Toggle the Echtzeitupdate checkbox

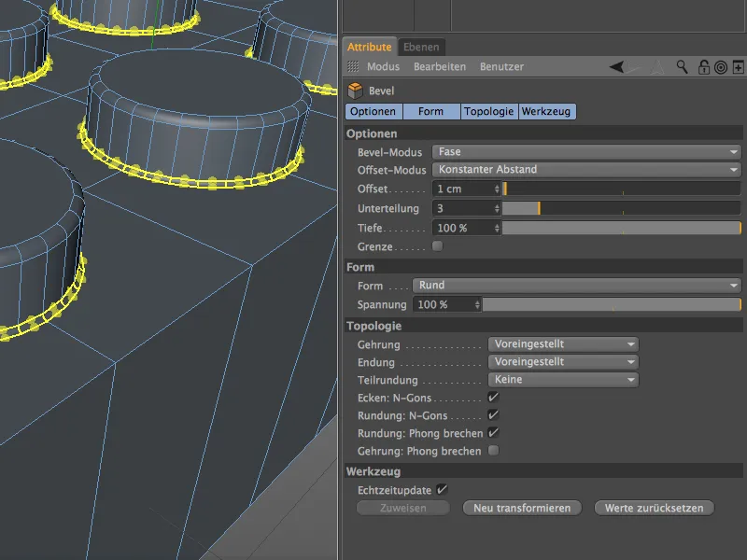(442, 489)
